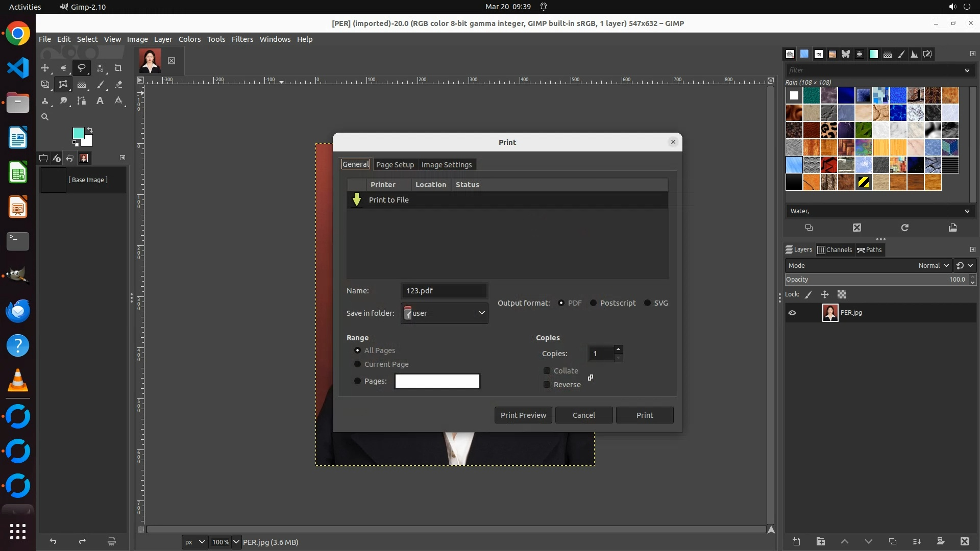The width and height of the screenshot is (980, 551).
Task: Click the Move tool icon
Action: pos(45,68)
